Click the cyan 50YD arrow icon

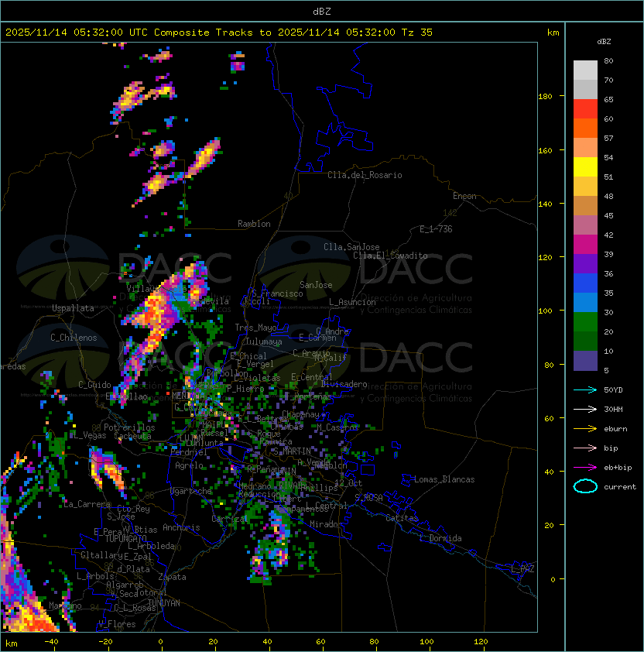click(x=585, y=389)
